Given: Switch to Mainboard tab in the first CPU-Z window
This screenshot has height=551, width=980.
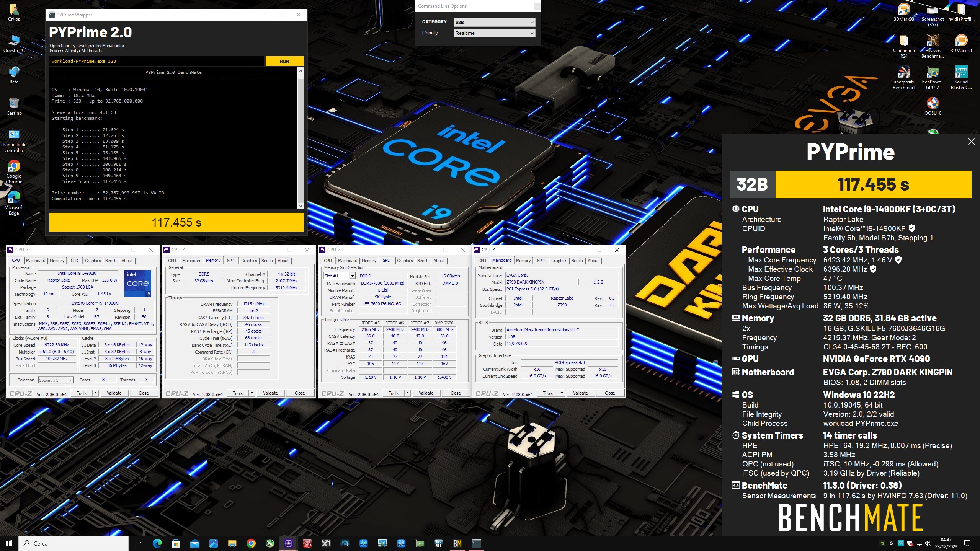Looking at the screenshot, I should point(36,261).
